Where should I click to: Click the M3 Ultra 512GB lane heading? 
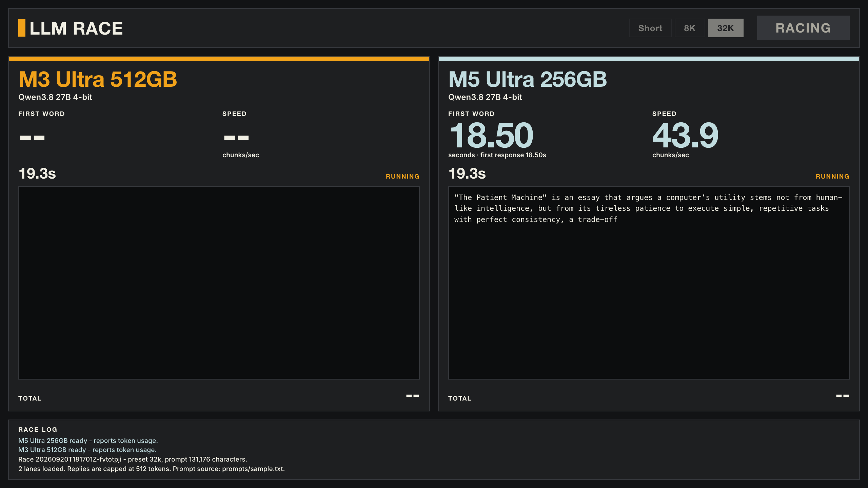[x=98, y=79]
